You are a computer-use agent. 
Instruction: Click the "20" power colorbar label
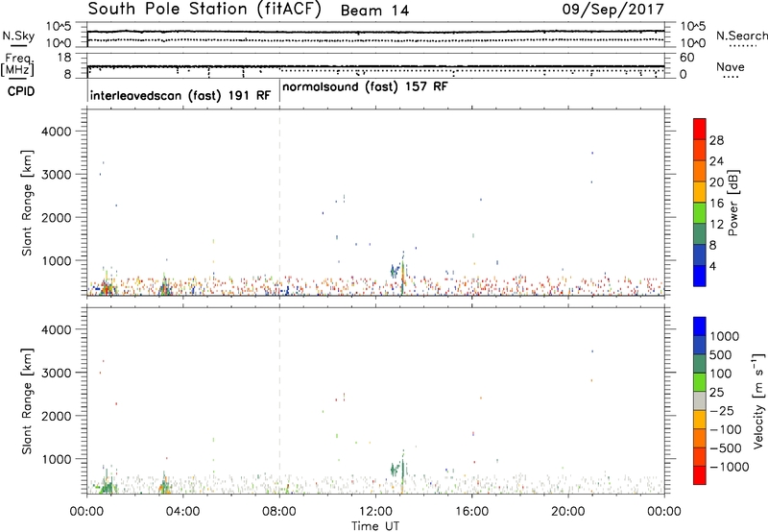[716, 182]
